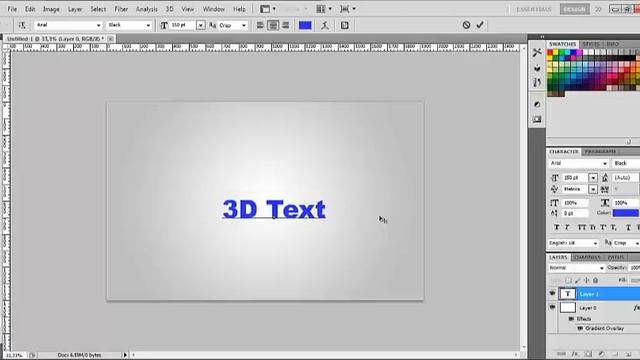Close the Untitled-1 document tab
Image resolution: width=640 pixels, height=360 pixels.
(110, 38)
